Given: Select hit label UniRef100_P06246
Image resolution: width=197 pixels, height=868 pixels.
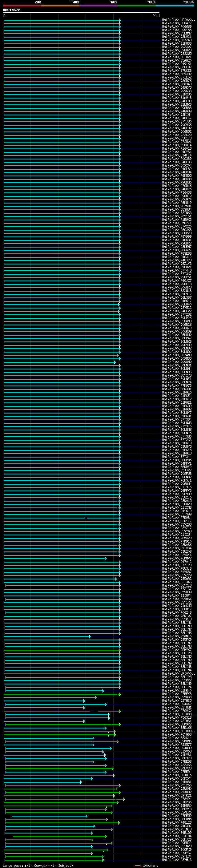Looking at the screenshot, I should [x=177, y=612].
